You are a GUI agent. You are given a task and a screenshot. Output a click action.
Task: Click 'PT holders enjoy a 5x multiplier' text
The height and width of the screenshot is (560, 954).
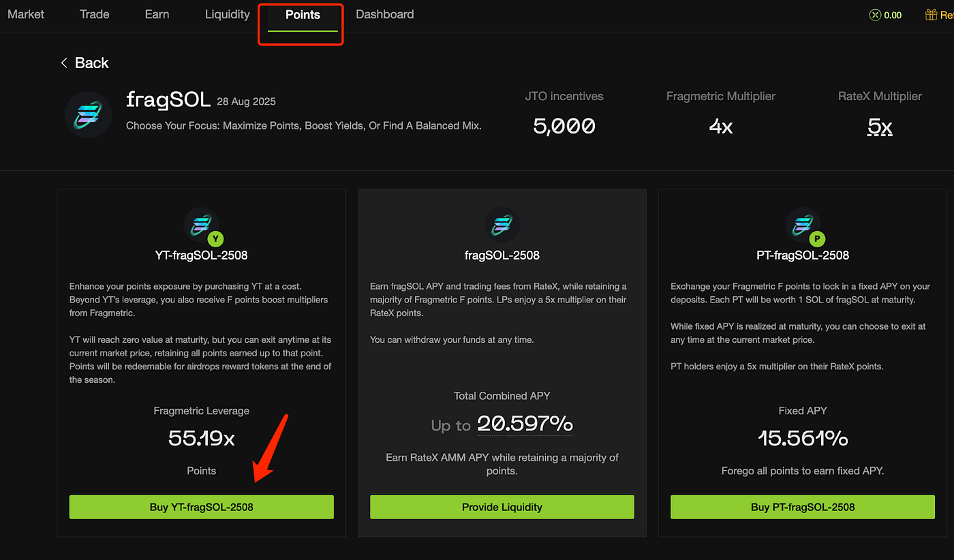(x=777, y=367)
